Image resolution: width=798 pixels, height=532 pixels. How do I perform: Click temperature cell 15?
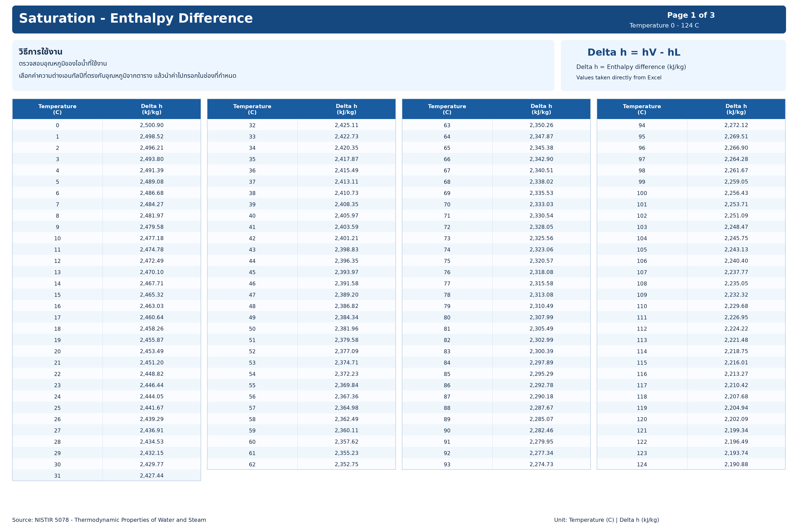[57, 295]
